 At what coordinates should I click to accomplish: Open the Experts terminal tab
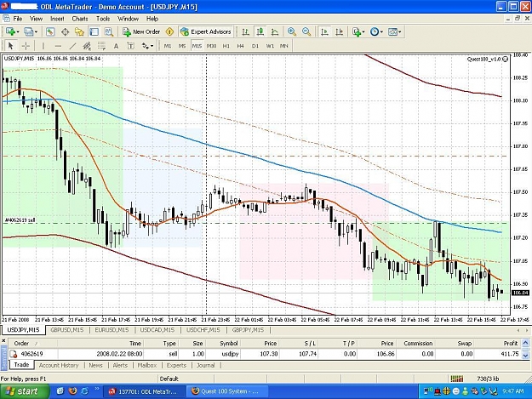176,365
